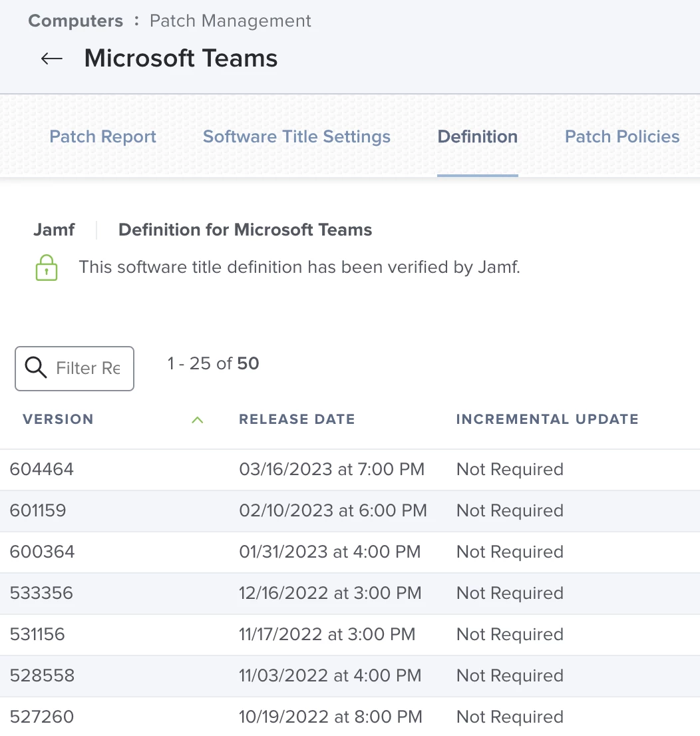Click the green verified lock icon
Screen dimensions: 700x736
coord(47,268)
